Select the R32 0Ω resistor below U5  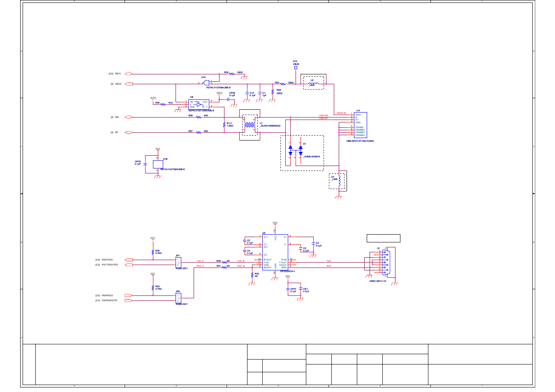pyautogui.click(x=252, y=275)
